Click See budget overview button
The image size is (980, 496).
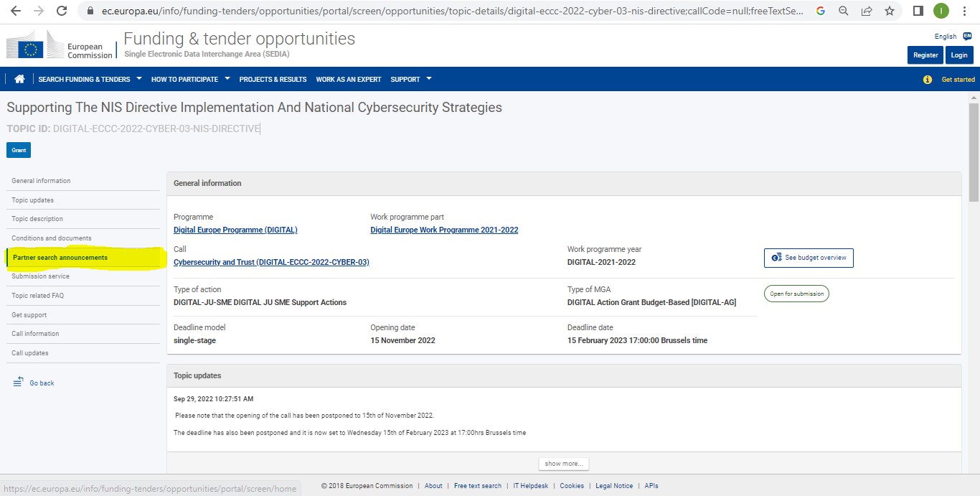[x=809, y=258]
